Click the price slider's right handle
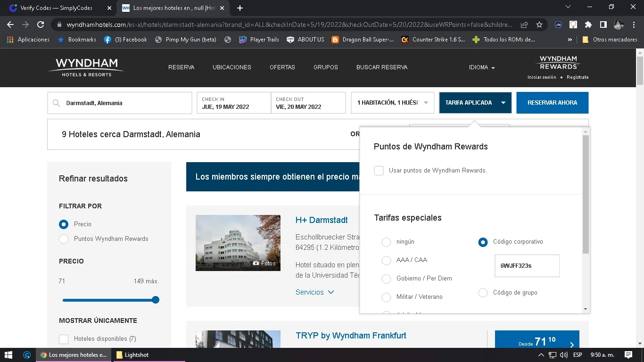This screenshot has width=644, height=362. click(156, 300)
